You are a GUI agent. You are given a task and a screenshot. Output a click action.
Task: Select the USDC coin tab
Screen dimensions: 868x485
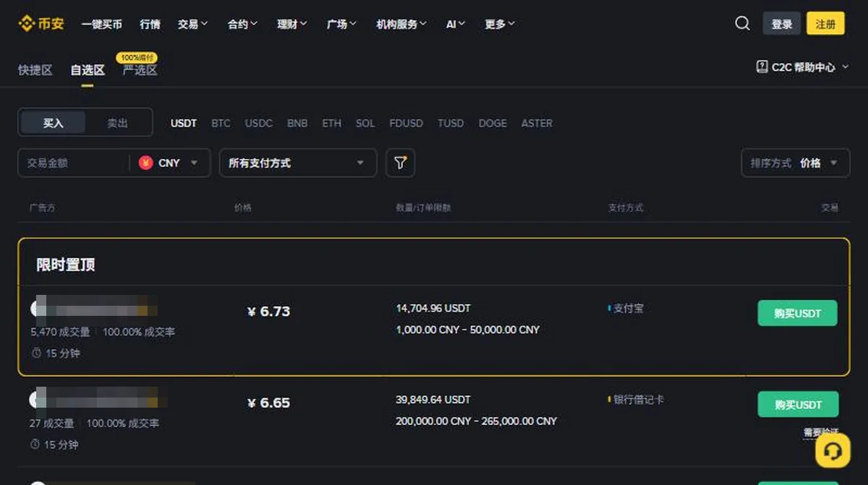(259, 123)
